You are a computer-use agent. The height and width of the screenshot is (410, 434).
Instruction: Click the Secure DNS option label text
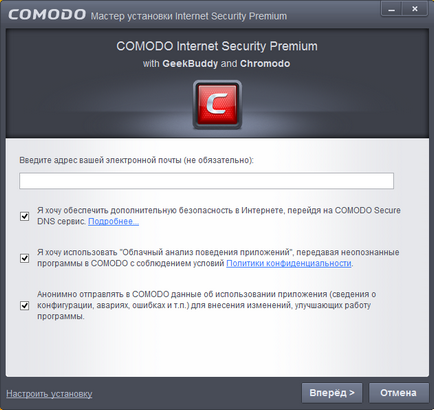tap(219, 216)
